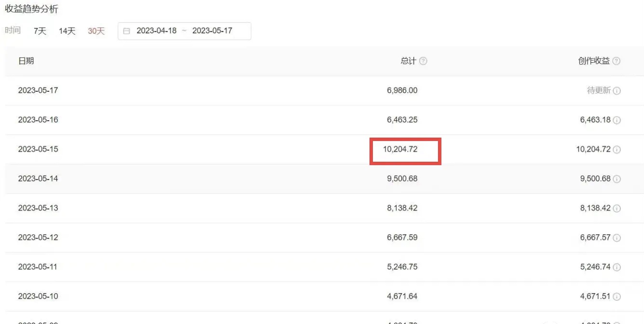Image resolution: width=644 pixels, height=324 pixels.
Task: Click the info icon beside 10,204.72
Action: pyautogui.click(x=617, y=149)
